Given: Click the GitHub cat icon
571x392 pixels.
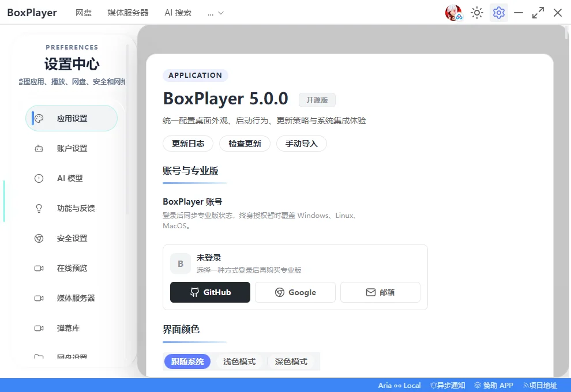Looking at the screenshot, I should click(195, 292).
